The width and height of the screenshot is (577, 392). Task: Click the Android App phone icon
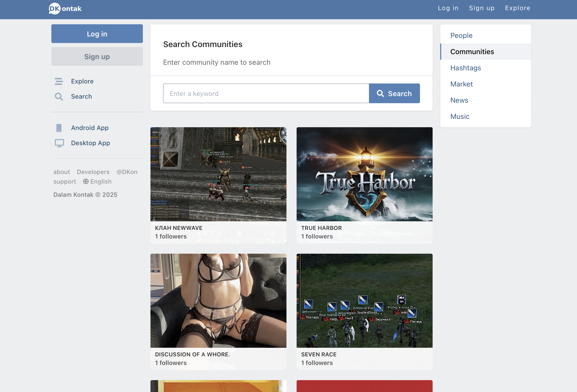[59, 128]
